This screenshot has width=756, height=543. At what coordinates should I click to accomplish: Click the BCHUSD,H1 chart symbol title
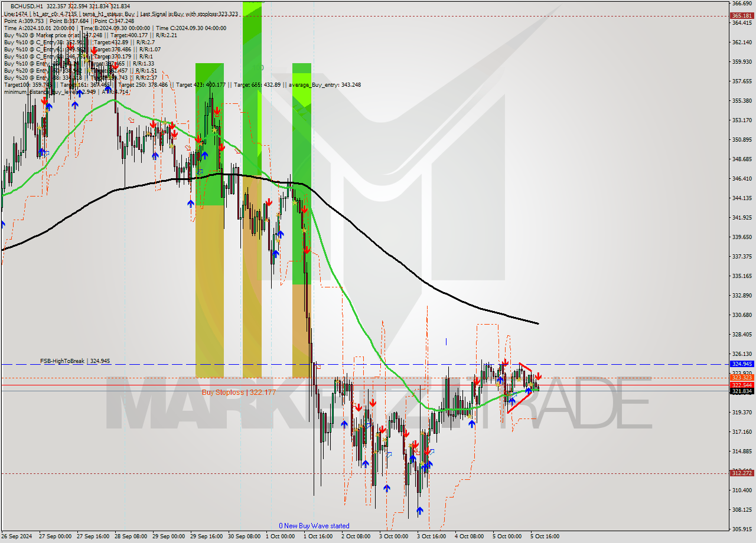point(27,6)
